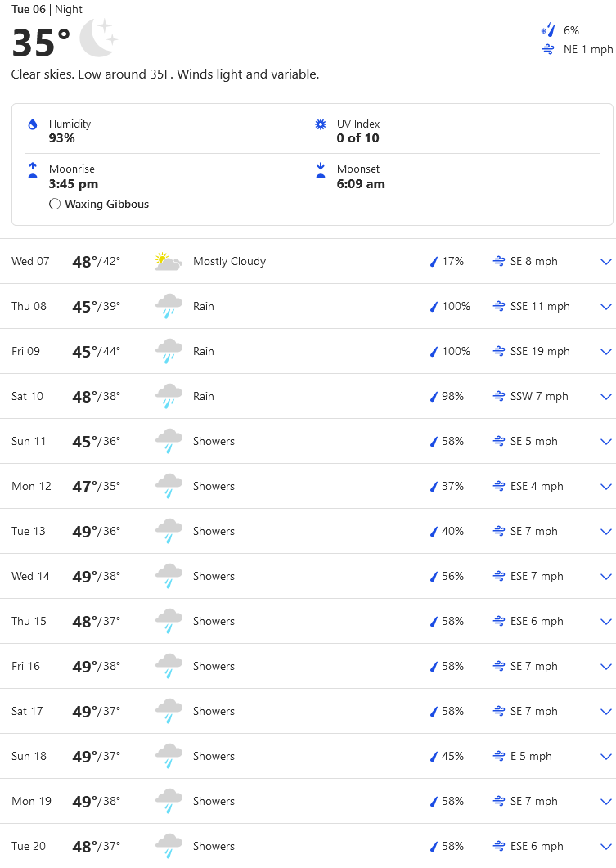
Task: Expand the Wed 07 forecast details
Action: [x=606, y=262]
